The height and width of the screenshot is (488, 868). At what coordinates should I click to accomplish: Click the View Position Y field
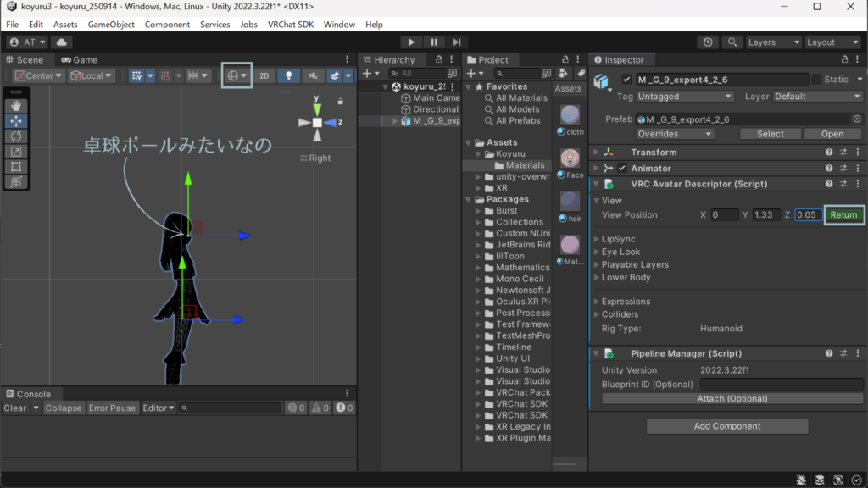click(766, 215)
